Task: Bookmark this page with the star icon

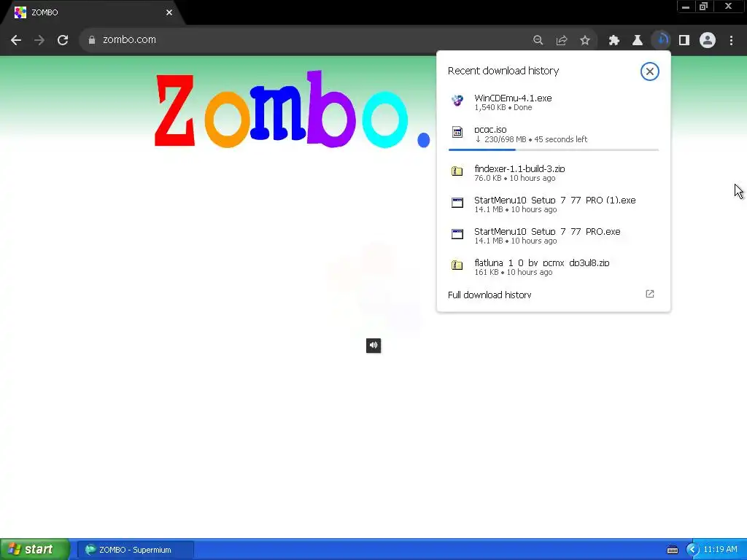Action: (x=585, y=40)
